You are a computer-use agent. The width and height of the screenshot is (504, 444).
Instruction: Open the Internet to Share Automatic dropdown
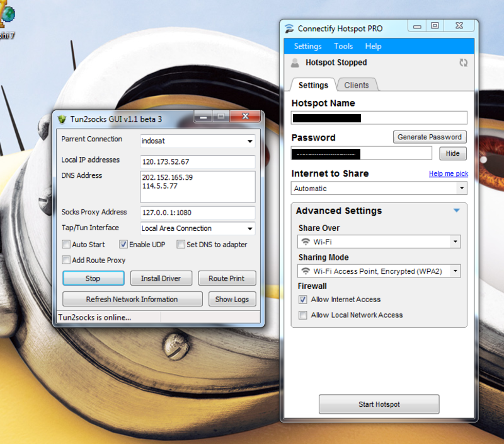379,188
